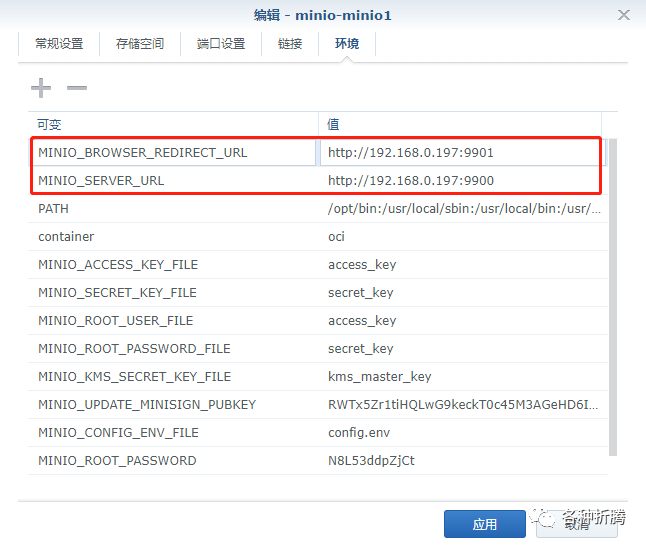Edit the MINIO_BROWSER_REDIRECT_URL variable name field
646x546 pixels.
[x=173, y=153]
